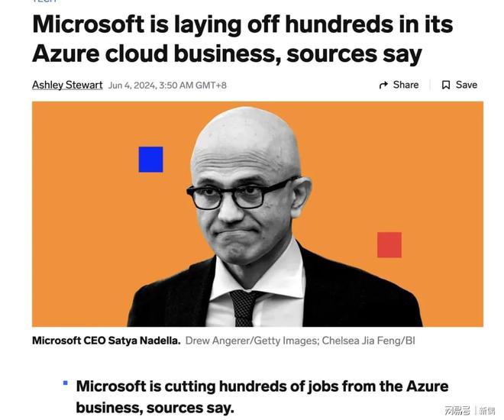The width and height of the screenshot is (504, 420).
Task: Click the Share arrow icon
Action: coord(383,86)
